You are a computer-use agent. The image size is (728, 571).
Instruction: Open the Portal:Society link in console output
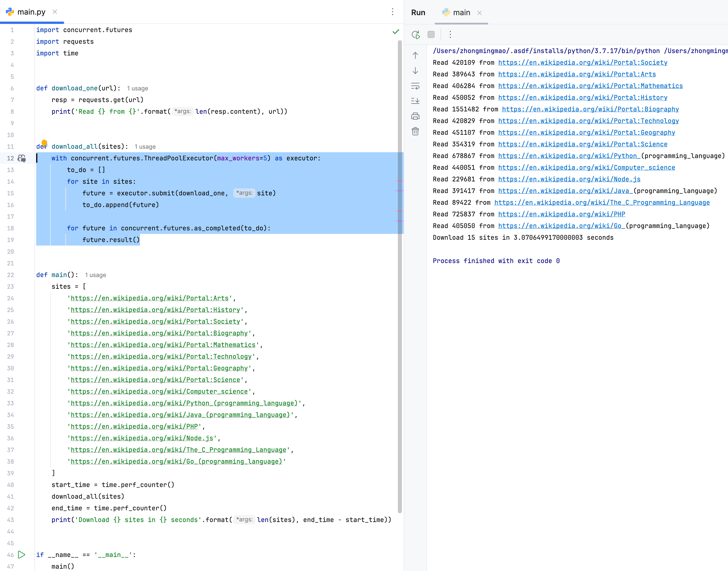click(582, 62)
